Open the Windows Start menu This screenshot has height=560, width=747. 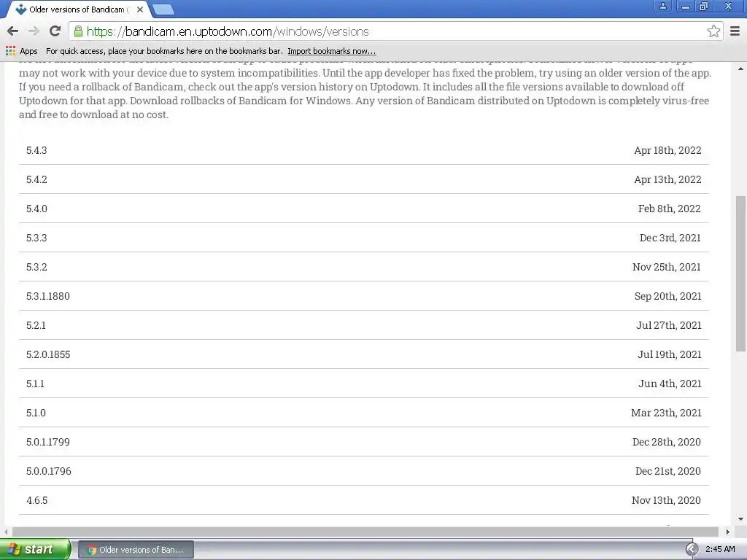35,549
